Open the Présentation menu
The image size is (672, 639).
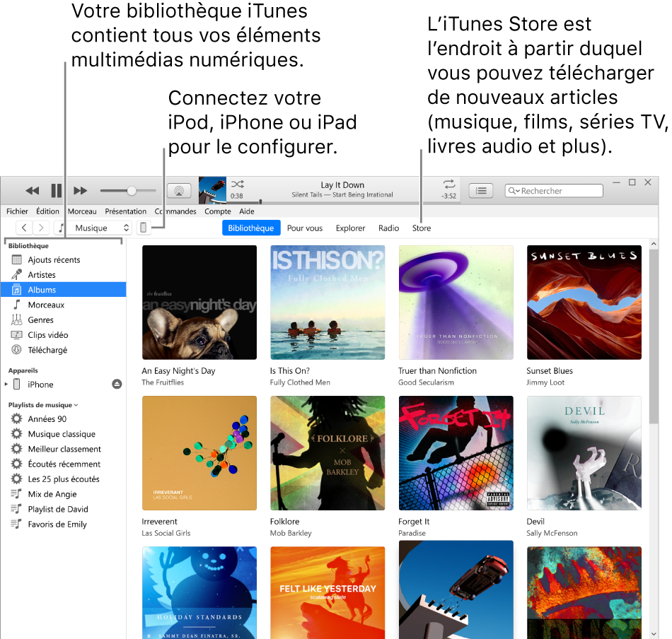[x=126, y=211]
